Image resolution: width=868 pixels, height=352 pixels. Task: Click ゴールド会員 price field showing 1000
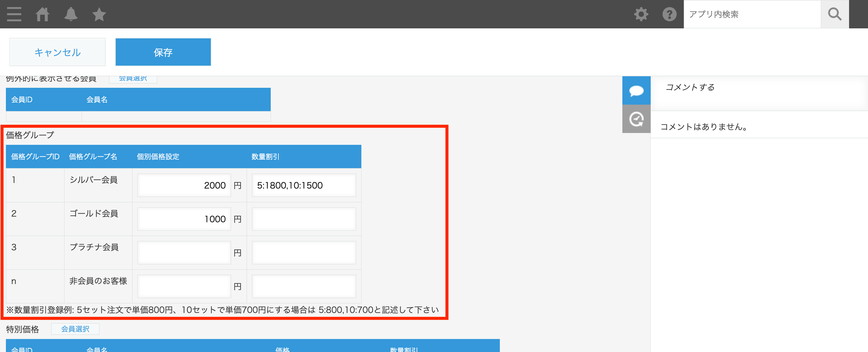[x=184, y=219]
